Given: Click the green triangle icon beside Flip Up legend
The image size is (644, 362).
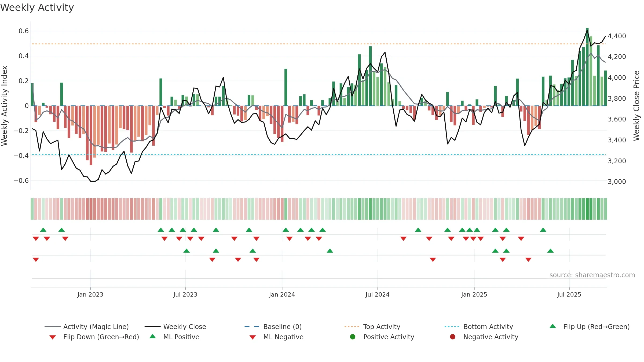Looking at the screenshot, I should coord(553,326).
